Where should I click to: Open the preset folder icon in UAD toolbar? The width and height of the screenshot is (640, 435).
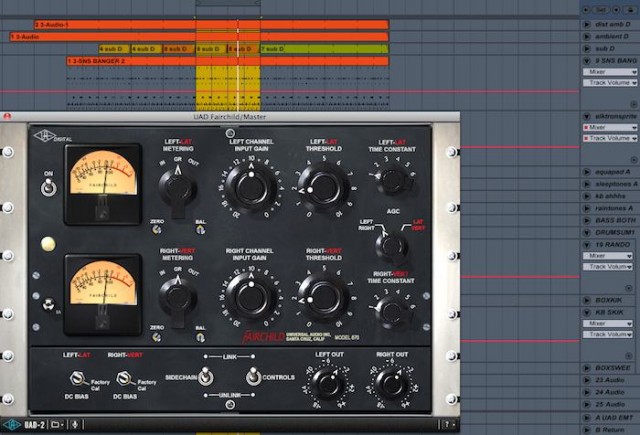[55, 425]
